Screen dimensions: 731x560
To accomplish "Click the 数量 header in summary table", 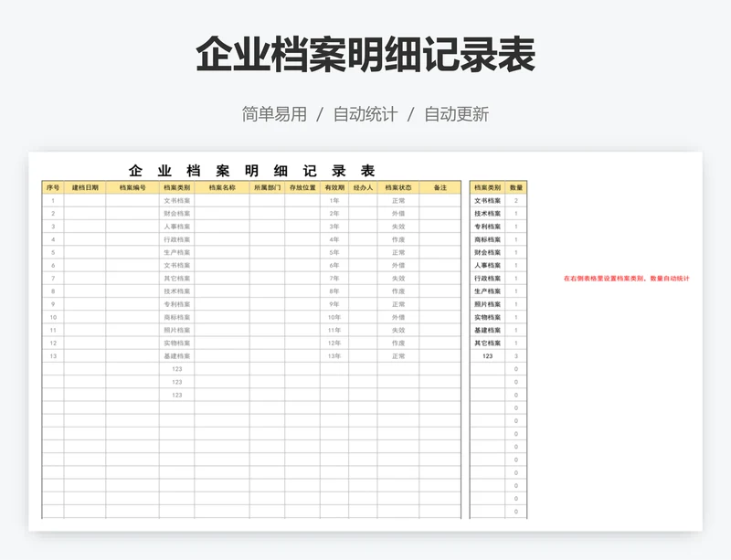I will (516, 187).
